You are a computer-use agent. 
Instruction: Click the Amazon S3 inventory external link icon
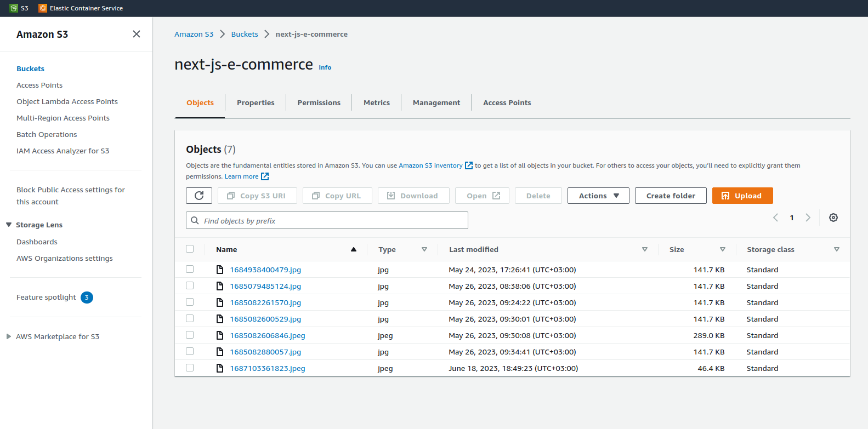(x=469, y=165)
